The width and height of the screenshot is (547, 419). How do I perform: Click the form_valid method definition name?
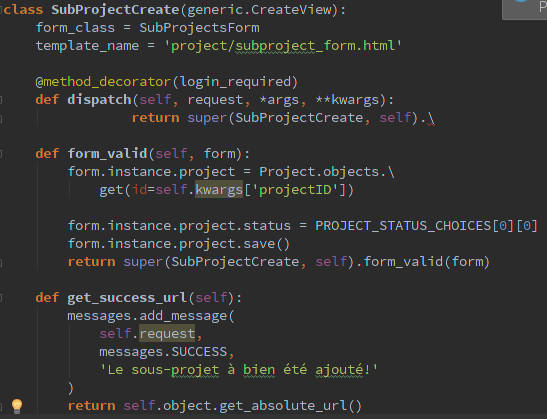pyautogui.click(x=107, y=154)
